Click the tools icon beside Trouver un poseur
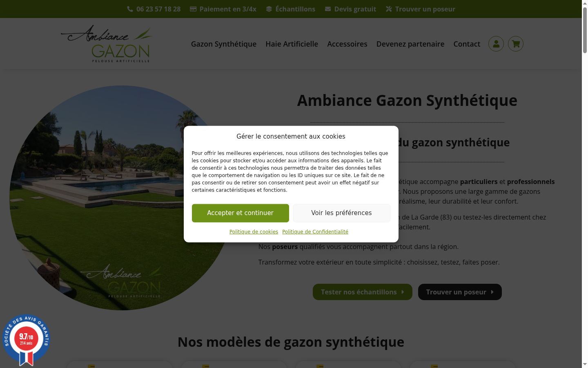 389,9
